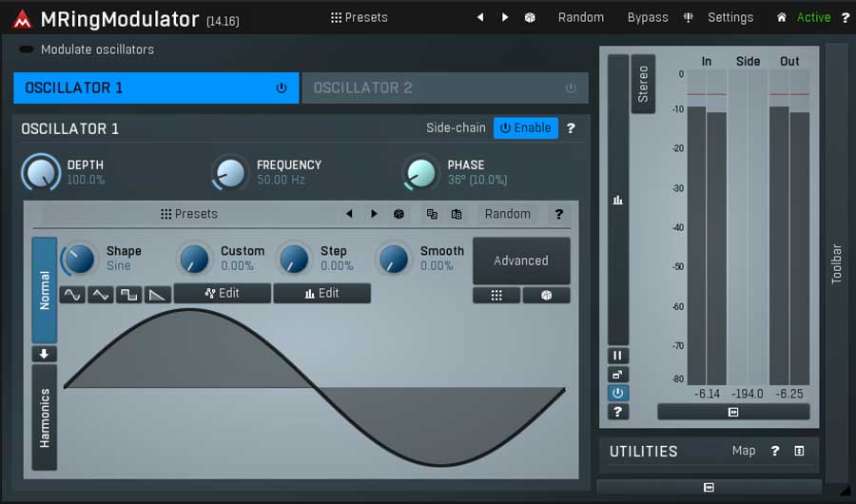Click dice icon below Advanced button
Viewport: 856px width, 504px height.
(x=546, y=296)
